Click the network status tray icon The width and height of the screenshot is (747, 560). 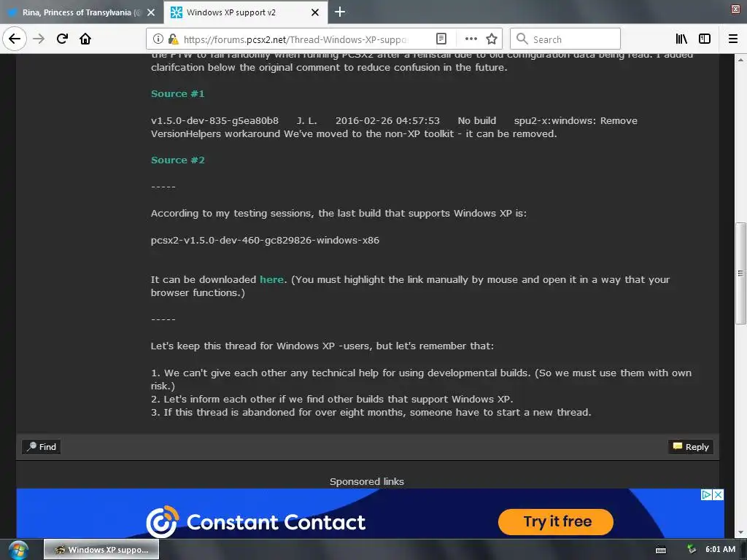pos(692,550)
